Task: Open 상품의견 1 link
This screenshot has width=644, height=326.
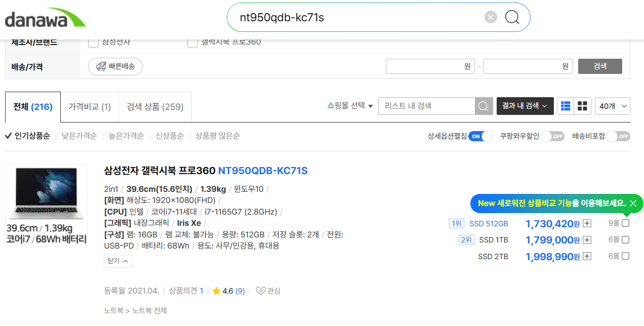Action: 186,291
